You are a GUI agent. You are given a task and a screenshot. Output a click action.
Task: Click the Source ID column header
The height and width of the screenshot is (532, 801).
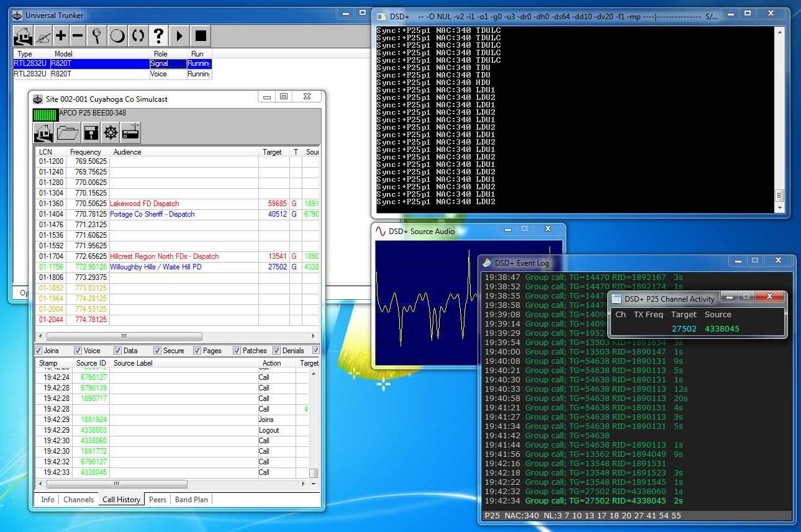click(91, 363)
